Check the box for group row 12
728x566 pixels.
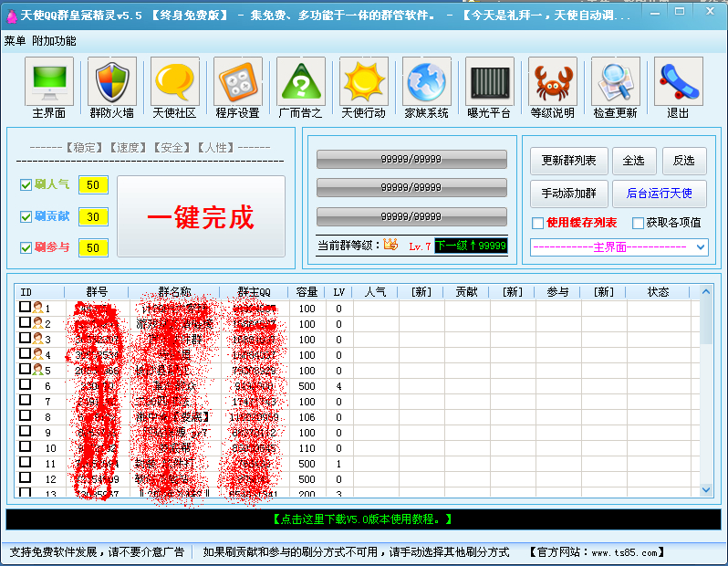coord(25,477)
